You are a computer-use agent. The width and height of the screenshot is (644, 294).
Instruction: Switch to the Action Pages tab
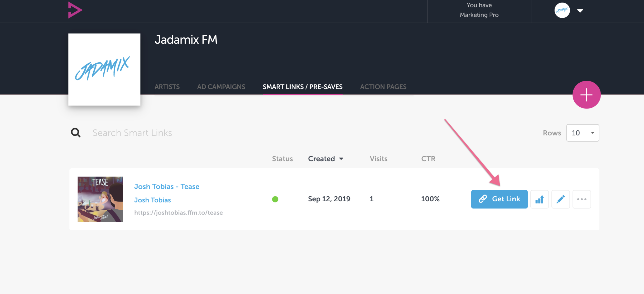383,87
